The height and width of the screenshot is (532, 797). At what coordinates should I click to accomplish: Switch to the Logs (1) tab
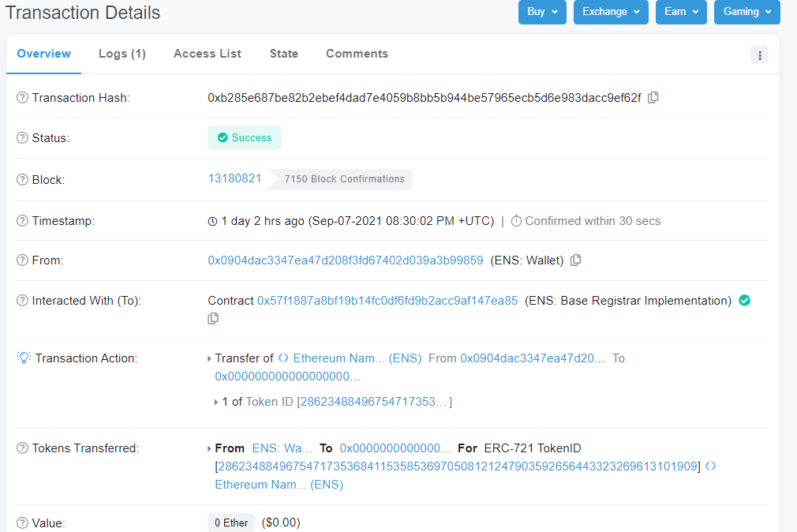click(x=122, y=54)
